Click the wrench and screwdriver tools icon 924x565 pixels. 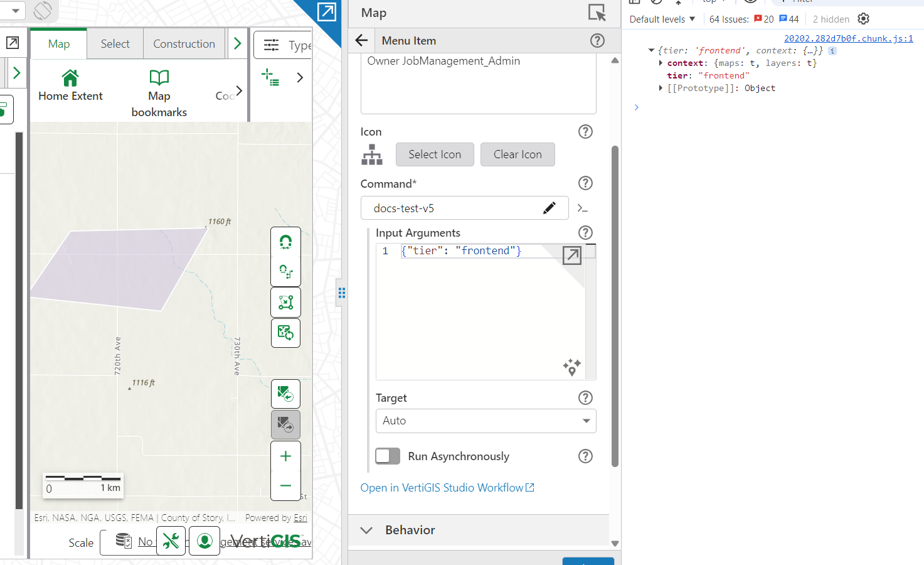[171, 541]
